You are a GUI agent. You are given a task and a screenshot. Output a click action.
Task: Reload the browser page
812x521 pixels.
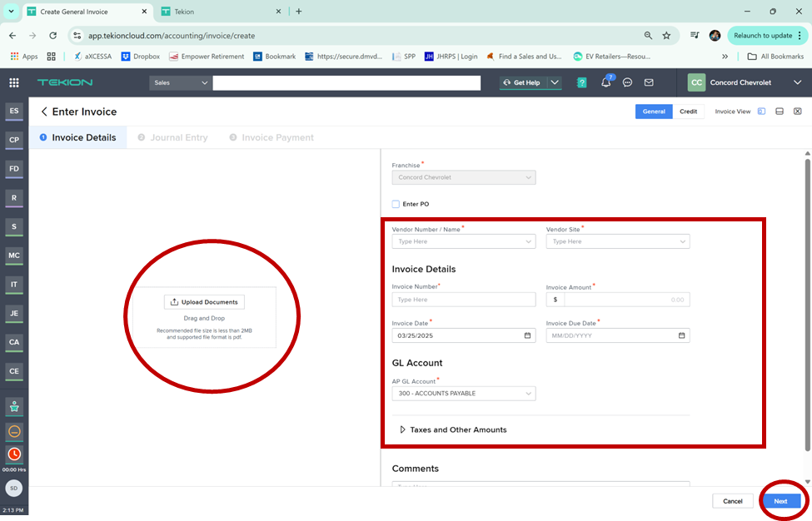(x=52, y=36)
